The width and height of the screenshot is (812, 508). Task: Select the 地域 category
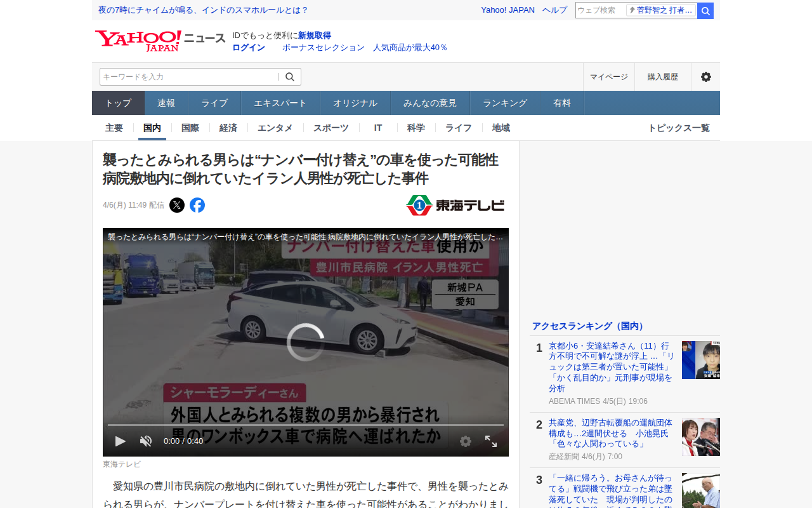tap(501, 128)
